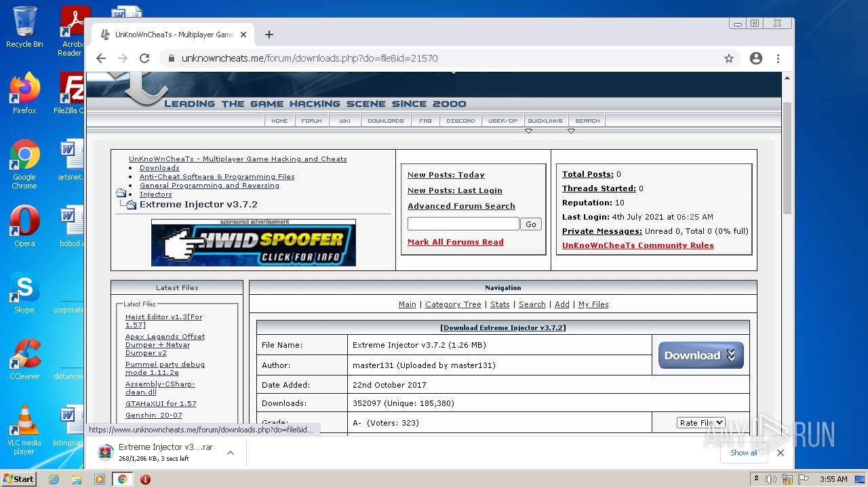Open the HOME nav item
Screen dimensions: 868x488
279,121
